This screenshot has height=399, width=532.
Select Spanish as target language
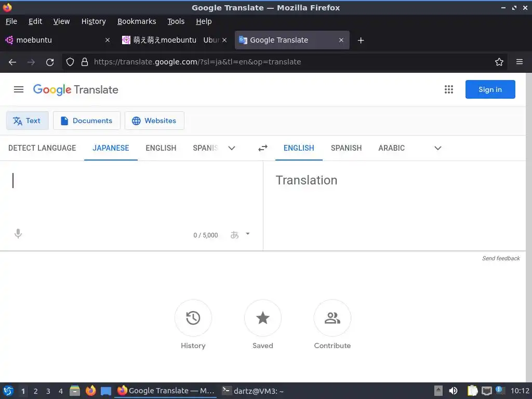tap(346, 148)
